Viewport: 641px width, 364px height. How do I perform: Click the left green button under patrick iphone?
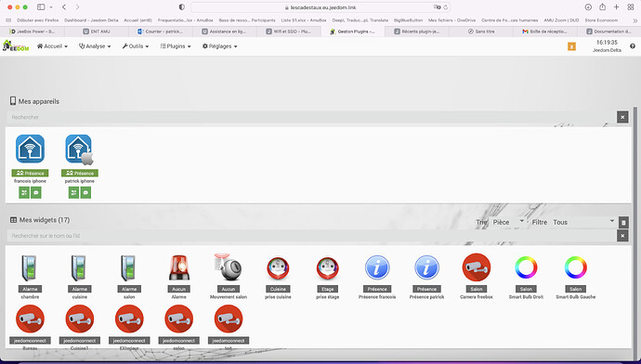pos(73,192)
